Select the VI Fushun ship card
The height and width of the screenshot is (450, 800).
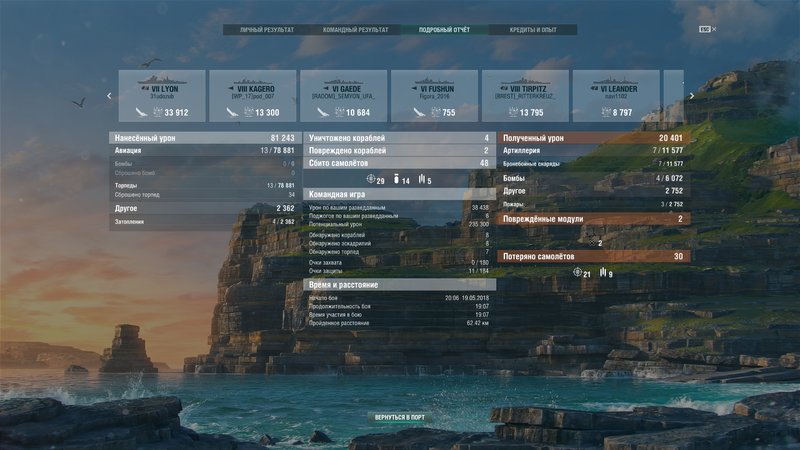[435, 96]
